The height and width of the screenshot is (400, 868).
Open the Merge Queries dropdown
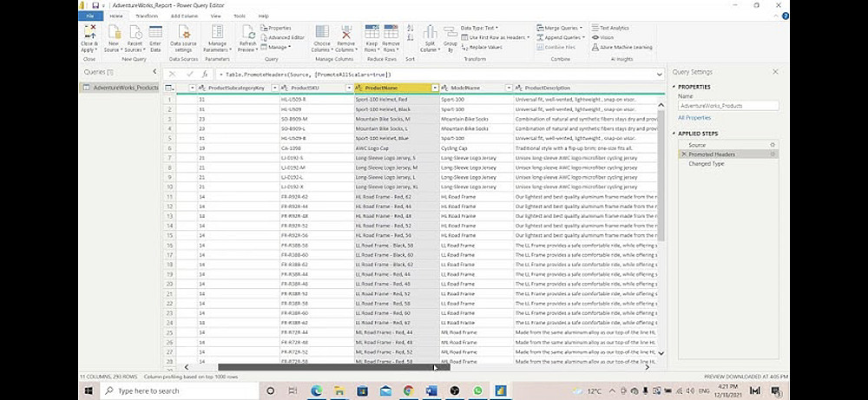click(559, 28)
